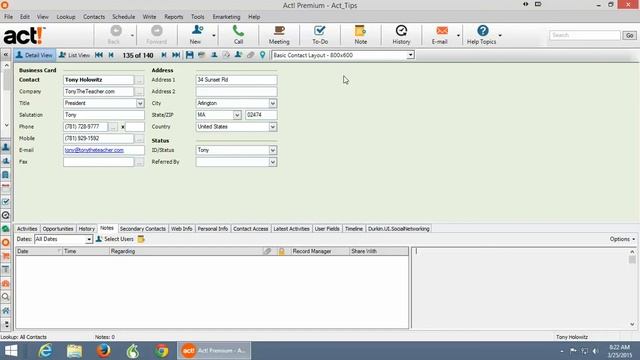Click the Go search button
The height and width of the screenshot is (360, 640).
tap(629, 36)
